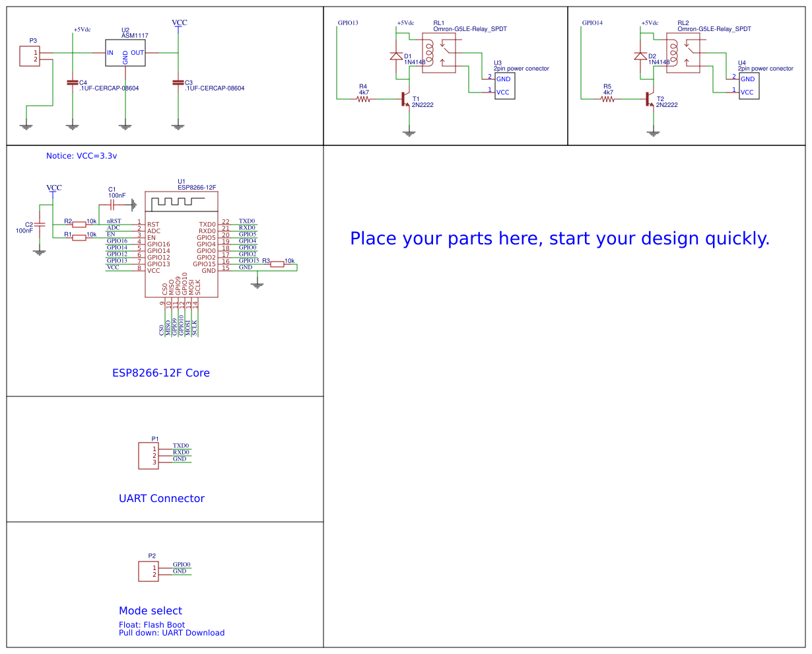Click the 'Mode select' section title
Image resolution: width=812 pixels, height=654 pixels.
[151, 610]
